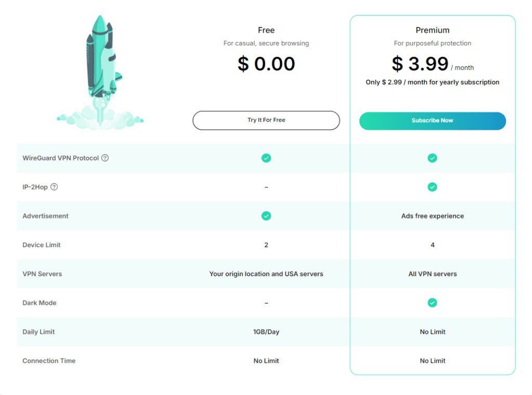Image resolution: width=532 pixels, height=395 pixels.
Task: Click the 1GB/Day daily limit value
Action: click(x=266, y=332)
